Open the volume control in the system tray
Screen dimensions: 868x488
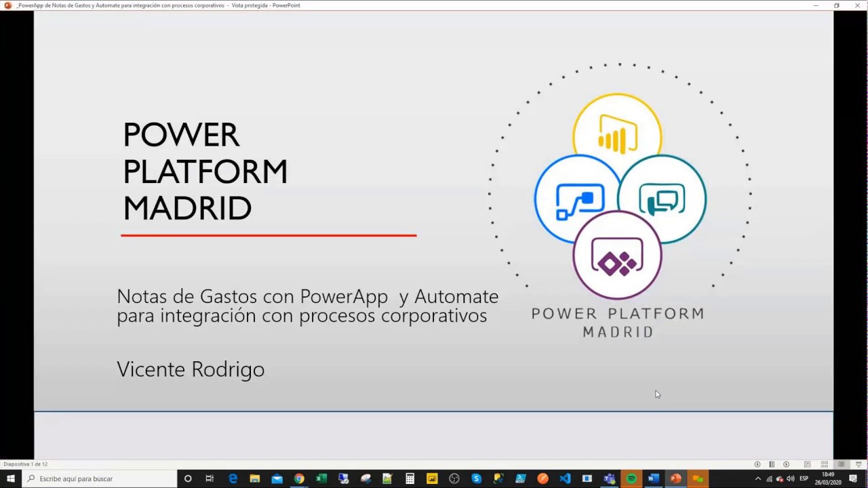791,479
